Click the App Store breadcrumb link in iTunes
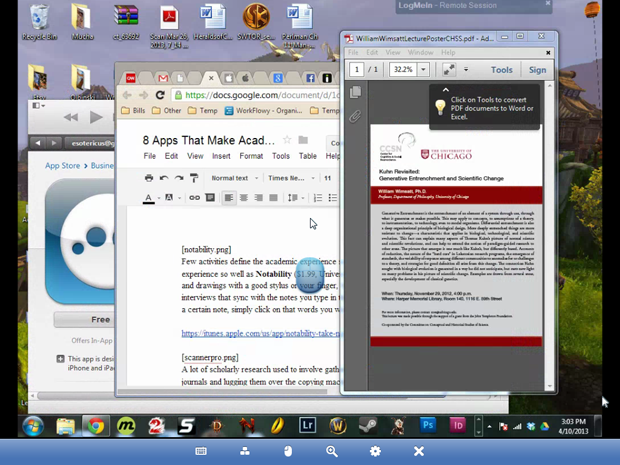This screenshot has width=620, height=465. (62, 166)
